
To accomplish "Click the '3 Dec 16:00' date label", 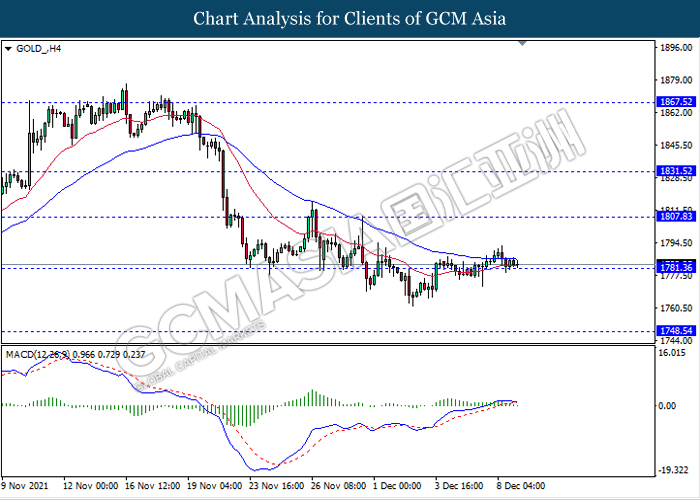I will 461,486.
